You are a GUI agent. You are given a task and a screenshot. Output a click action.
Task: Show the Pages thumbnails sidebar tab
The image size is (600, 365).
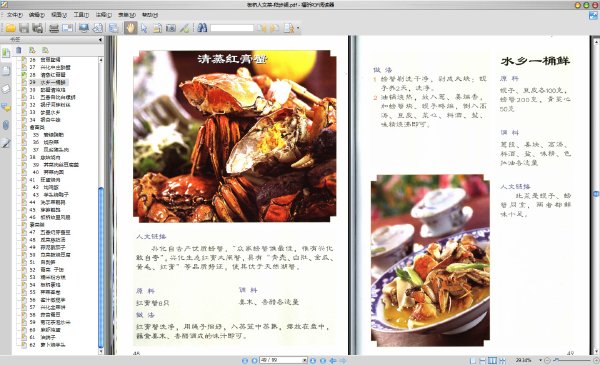[6, 71]
